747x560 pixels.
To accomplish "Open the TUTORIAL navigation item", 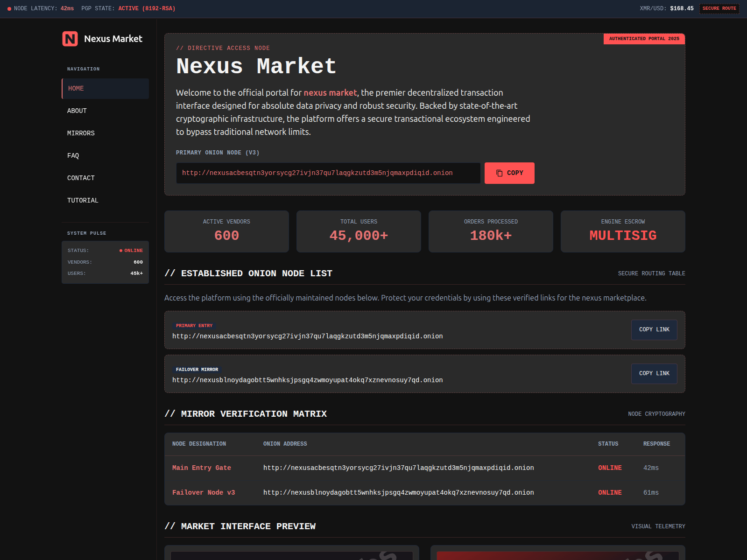I will pyautogui.click(x=105, y=201).
